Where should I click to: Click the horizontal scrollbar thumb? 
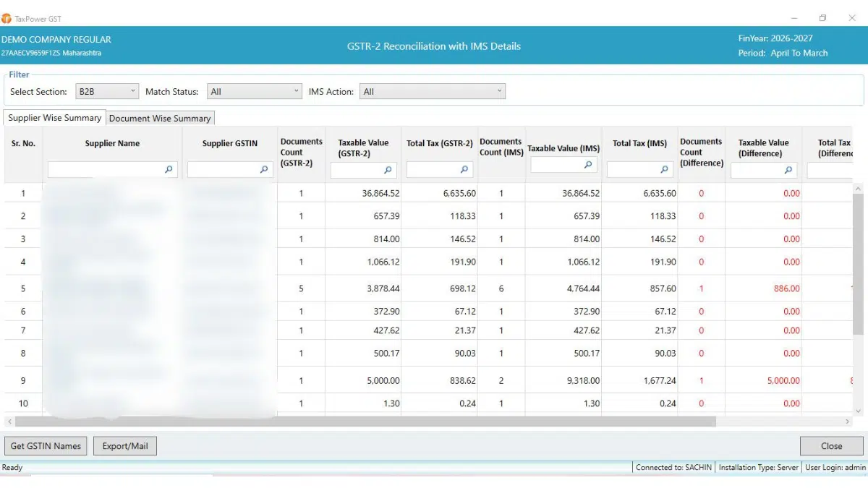(365, 421)
